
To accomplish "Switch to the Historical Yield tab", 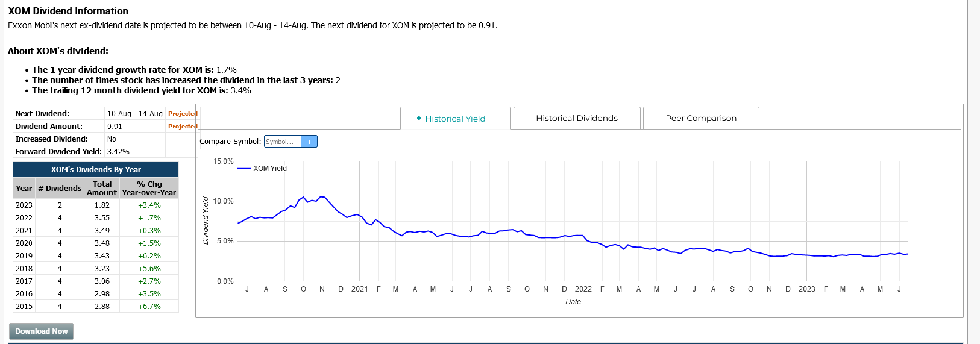I will 456,119.
